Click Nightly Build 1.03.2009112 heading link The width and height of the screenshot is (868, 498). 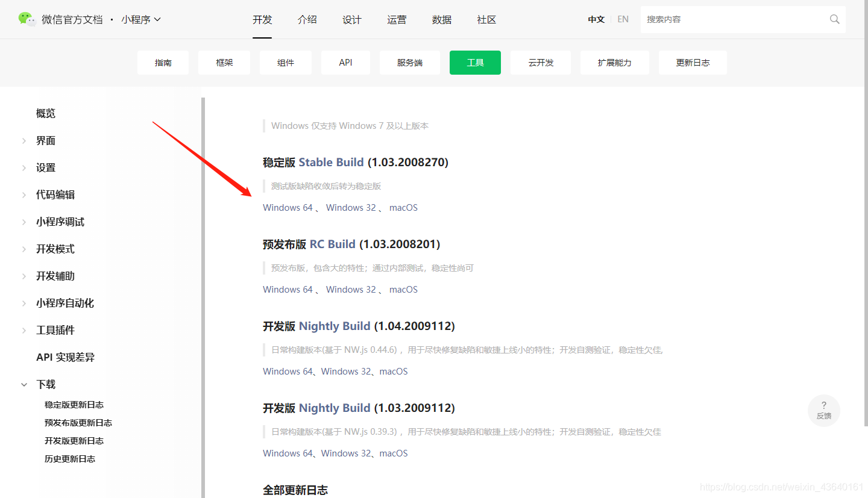(x=335, y=408)
